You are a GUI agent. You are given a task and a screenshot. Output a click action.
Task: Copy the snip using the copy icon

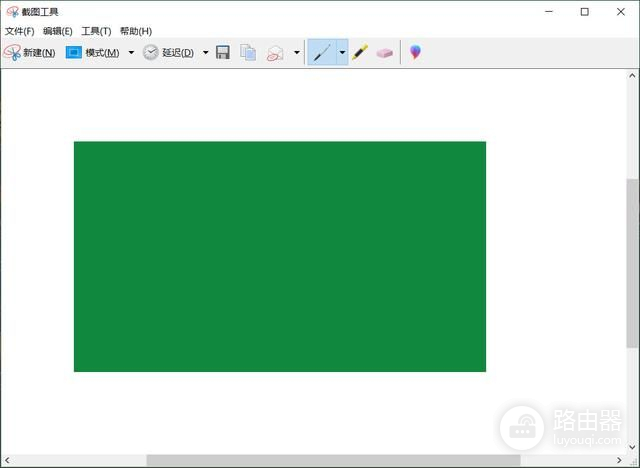(248, 52)
